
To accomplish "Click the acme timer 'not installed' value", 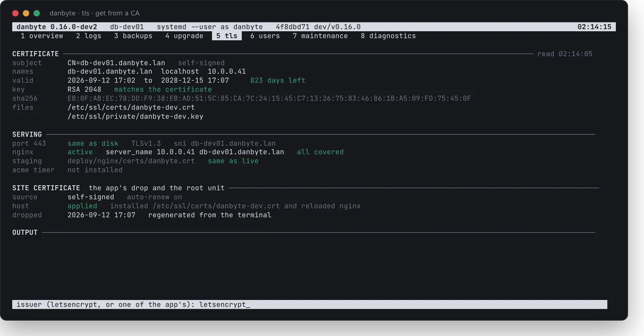I will coord(95,170).
